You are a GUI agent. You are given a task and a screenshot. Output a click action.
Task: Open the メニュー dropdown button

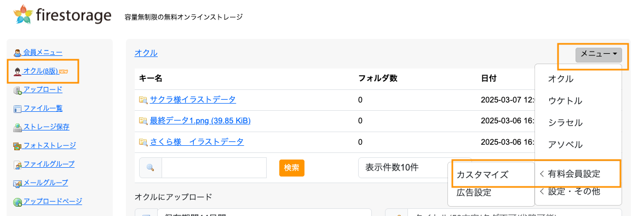599,55
